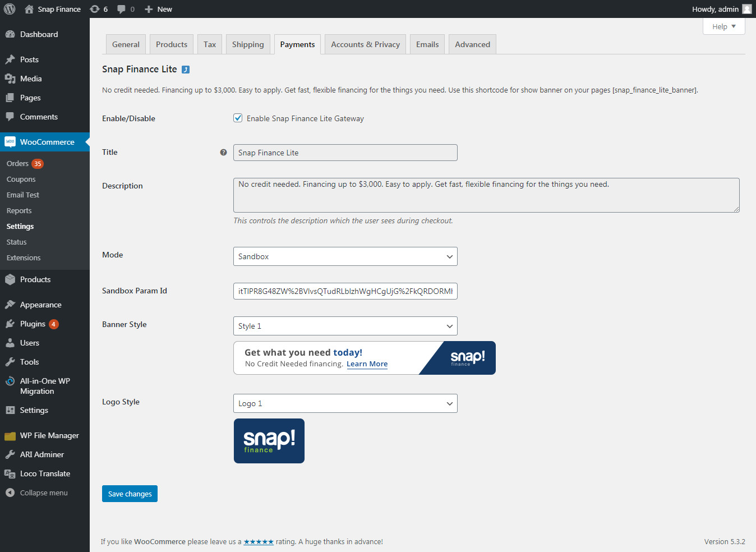
Task: Click the Snap Finance banner preview image
Action: (365, 358)
